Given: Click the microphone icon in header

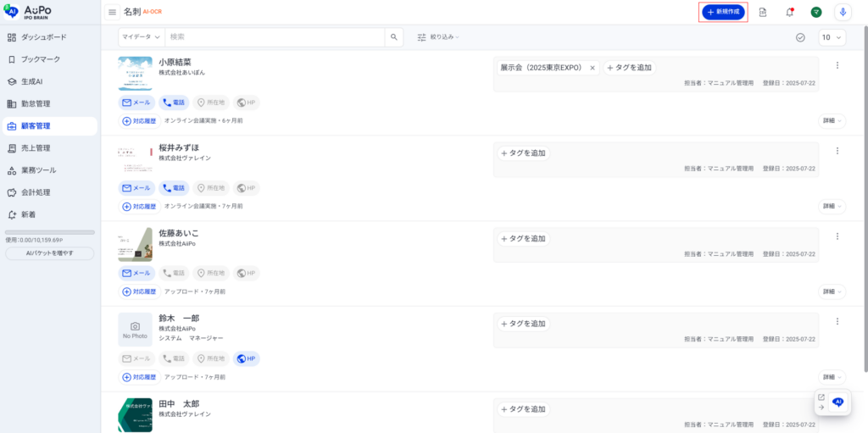Looking at the screenshot, I should (x=842, y=12).
